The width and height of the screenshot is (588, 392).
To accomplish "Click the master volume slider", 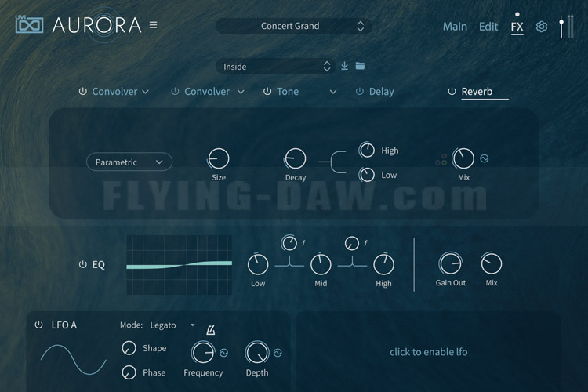I will [561, 27].
